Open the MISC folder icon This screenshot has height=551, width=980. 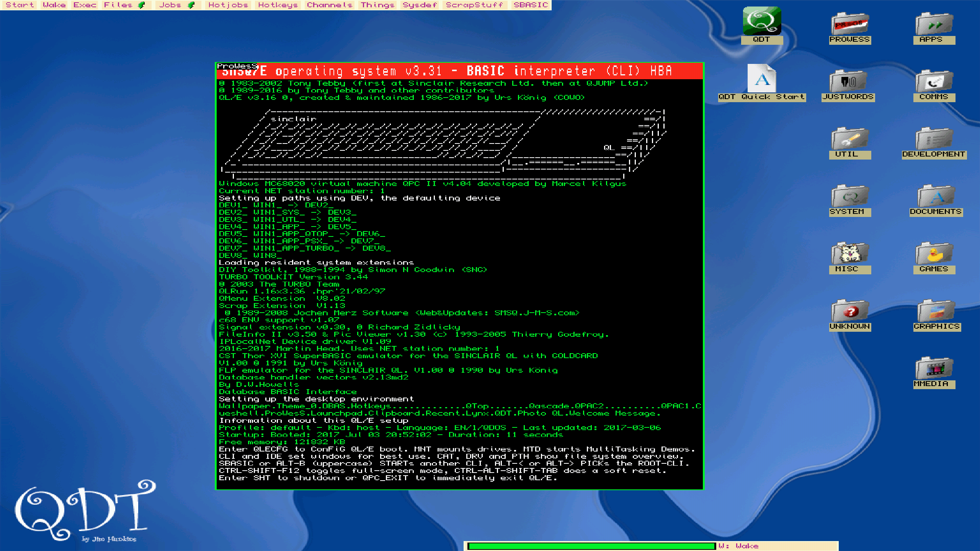coord(850,253)
